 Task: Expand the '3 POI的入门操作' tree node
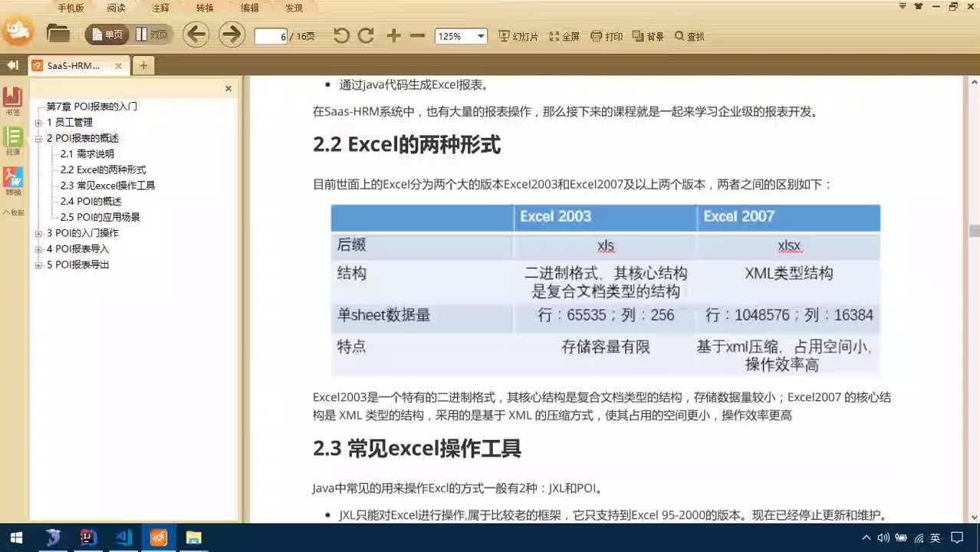coord(38,233)
